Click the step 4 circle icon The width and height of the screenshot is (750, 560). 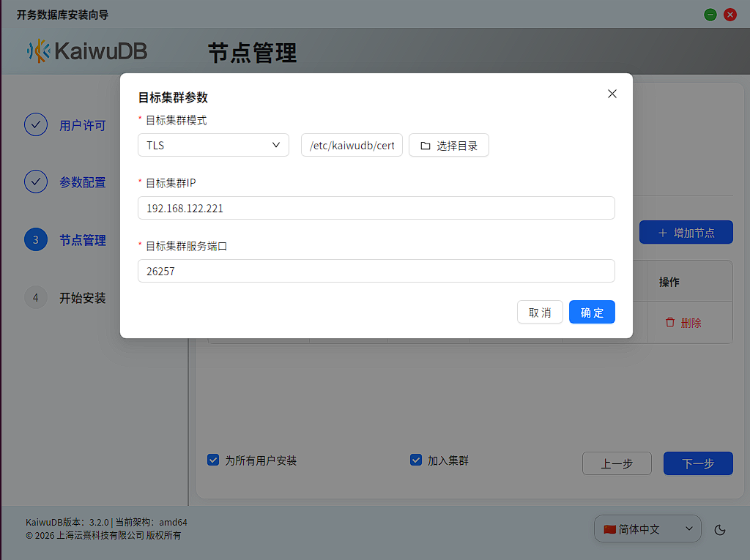click(36, 297)
